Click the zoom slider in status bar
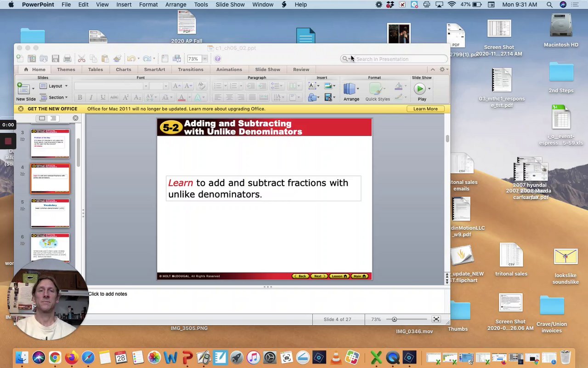 (407, 319)
